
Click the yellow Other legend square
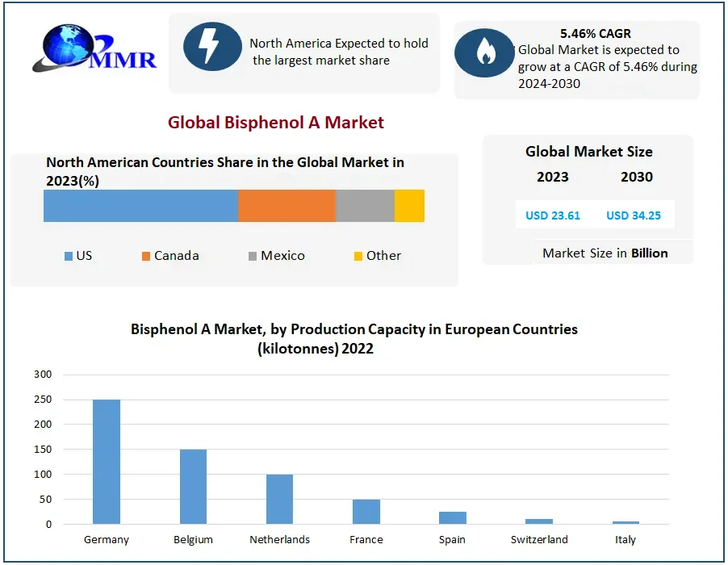click(x=358, y=256)
